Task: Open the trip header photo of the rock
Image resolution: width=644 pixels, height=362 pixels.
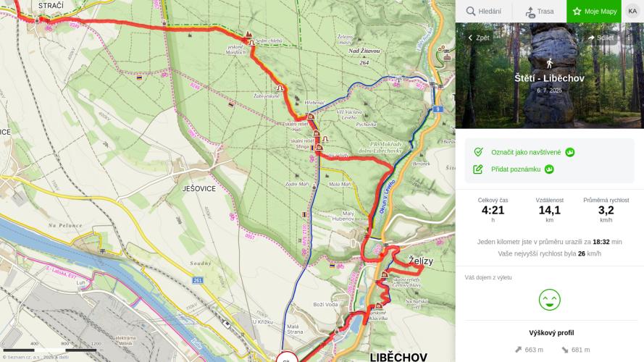Action: (x=549, y=101)
